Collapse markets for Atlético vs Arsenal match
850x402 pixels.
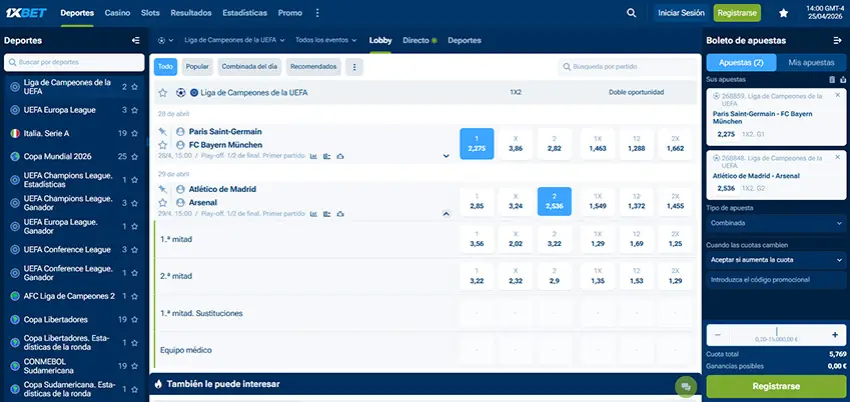446,214
